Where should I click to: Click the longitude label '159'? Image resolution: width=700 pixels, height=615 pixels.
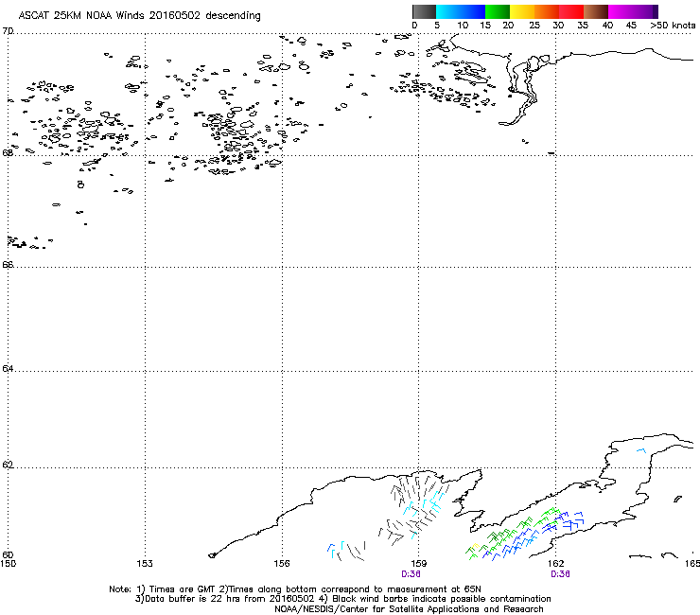pyautogui.click(x=419, y=564)
